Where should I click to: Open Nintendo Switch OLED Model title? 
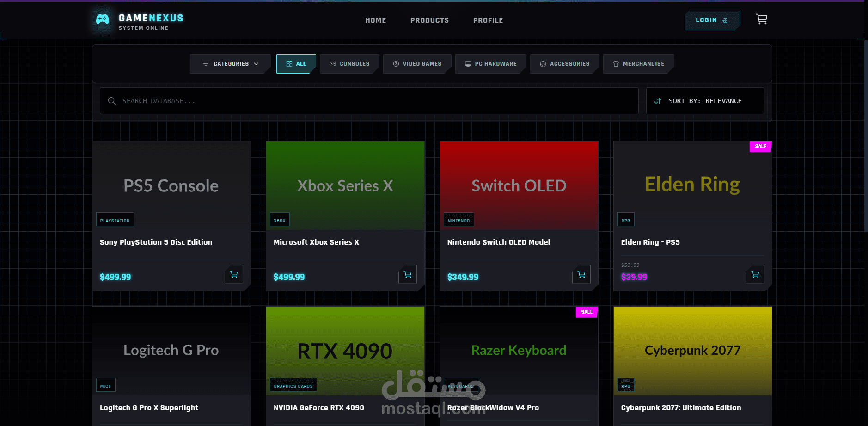(x=499, y=242)
